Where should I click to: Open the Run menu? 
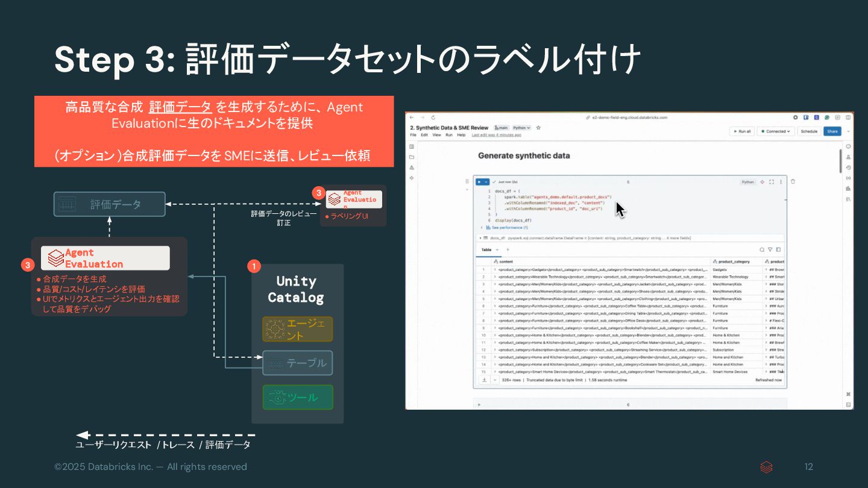click(449, 135)
